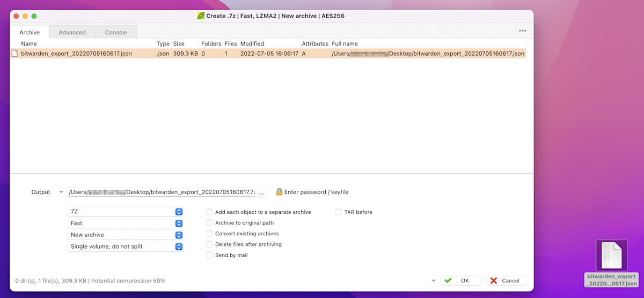Click the output path browse ellipsis button

[x=261, y=192]
